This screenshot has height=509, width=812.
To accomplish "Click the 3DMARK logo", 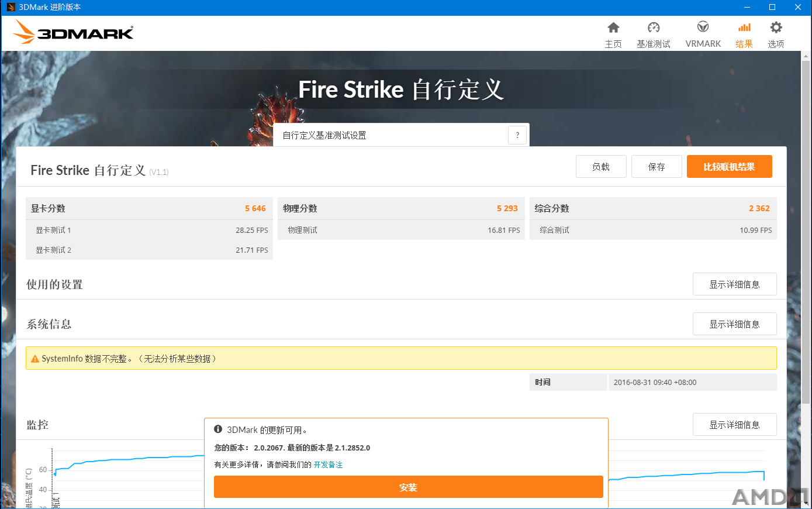I will click(x=74, y=32).
